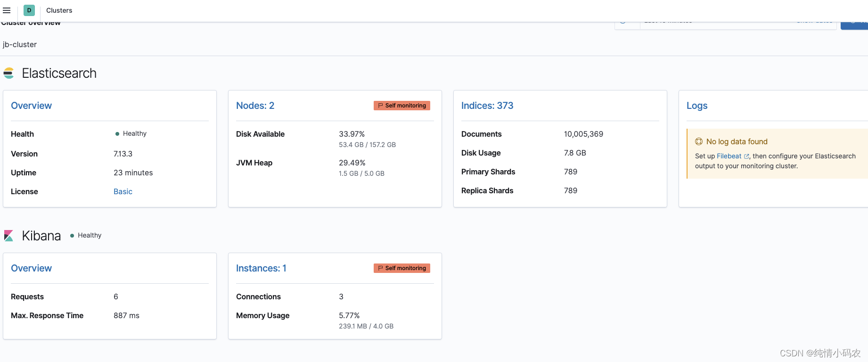Image resolution: width=868 pixels, height=362 pixels.
Task: Click the flag icon in Nodes Self monitoring badge
Action: 380,106
